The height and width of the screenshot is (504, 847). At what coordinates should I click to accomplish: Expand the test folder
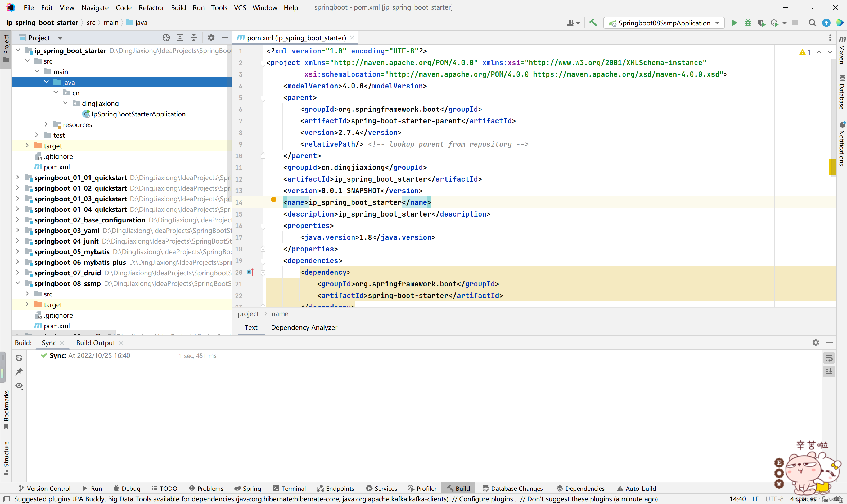pos(37,135)
